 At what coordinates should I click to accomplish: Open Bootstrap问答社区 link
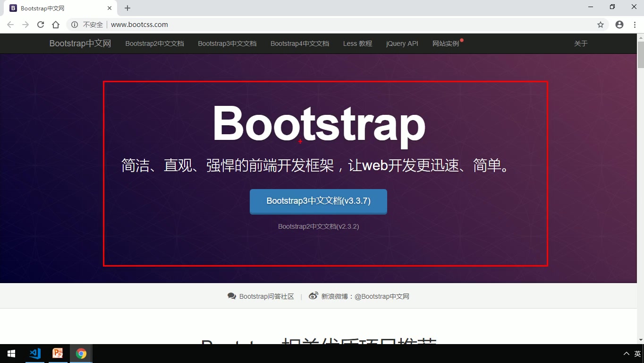point(266,296)
